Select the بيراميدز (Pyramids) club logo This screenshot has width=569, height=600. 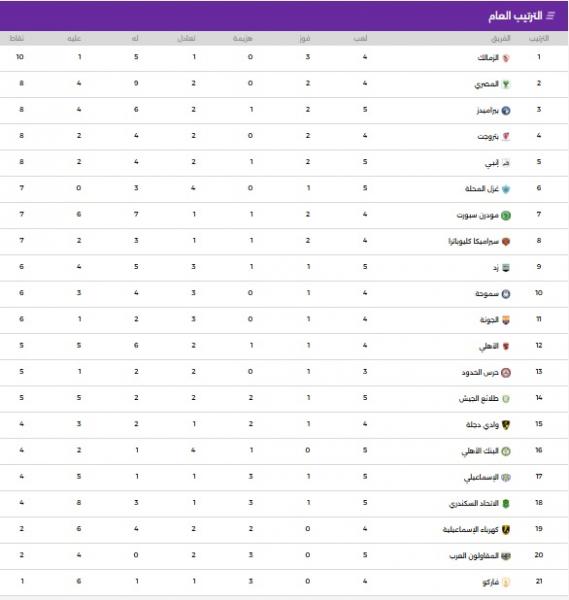pos(505,111)
